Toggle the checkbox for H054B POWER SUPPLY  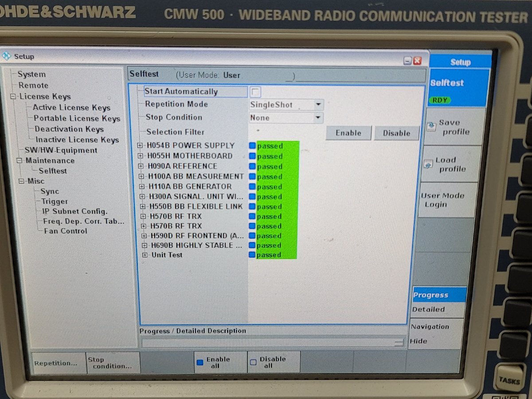coord(252,145)
